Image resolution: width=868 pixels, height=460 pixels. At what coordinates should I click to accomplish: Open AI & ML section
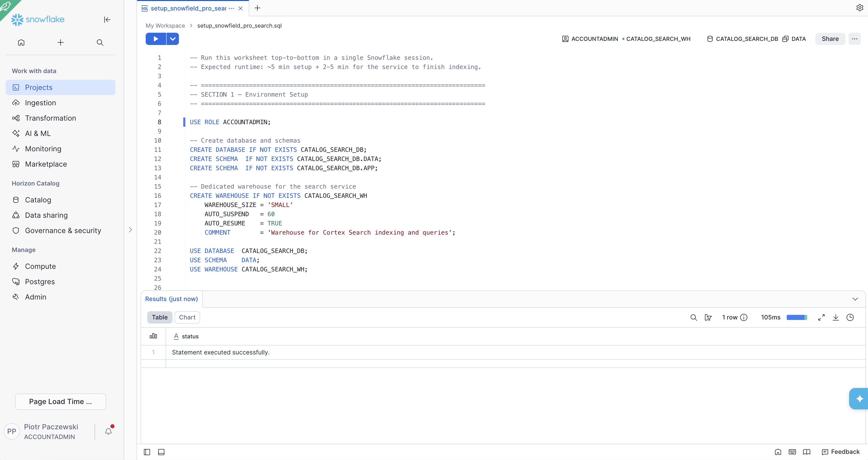pyautogui.click(x=61, y=133)
